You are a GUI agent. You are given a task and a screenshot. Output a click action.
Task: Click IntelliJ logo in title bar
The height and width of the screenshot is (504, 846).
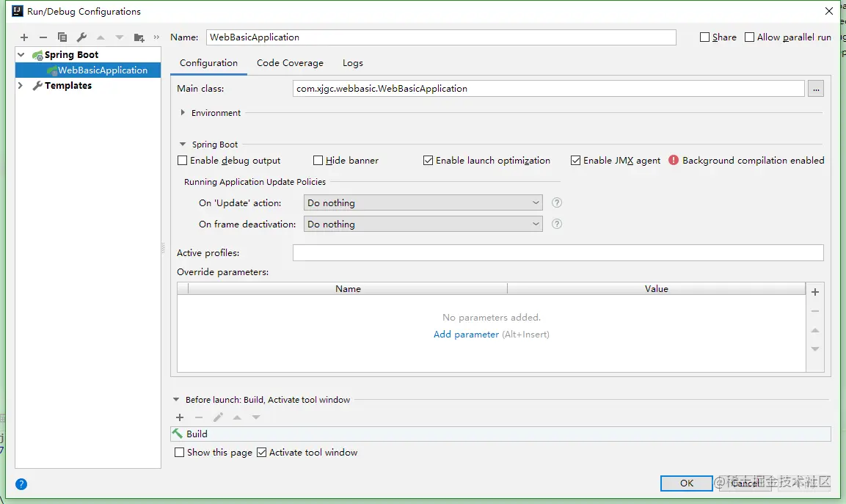(x=18, y=11)
